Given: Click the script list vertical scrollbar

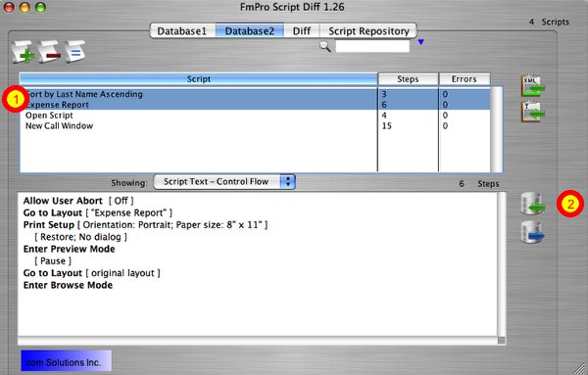Looking at the screenshot, I should click(496, 129).
